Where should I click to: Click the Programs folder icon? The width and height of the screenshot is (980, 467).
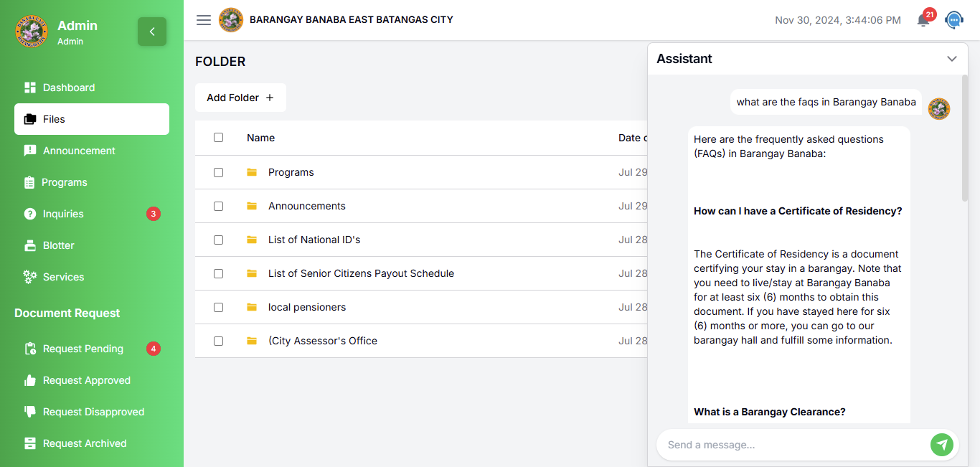pyautogui.click(x=252, y=172)
